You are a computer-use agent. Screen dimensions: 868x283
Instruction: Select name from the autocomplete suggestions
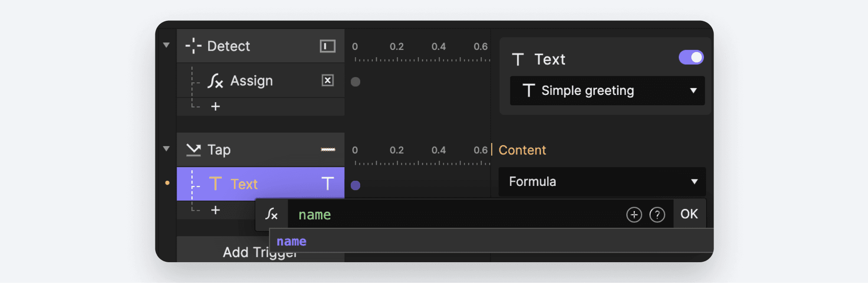(x=292, y=241)
